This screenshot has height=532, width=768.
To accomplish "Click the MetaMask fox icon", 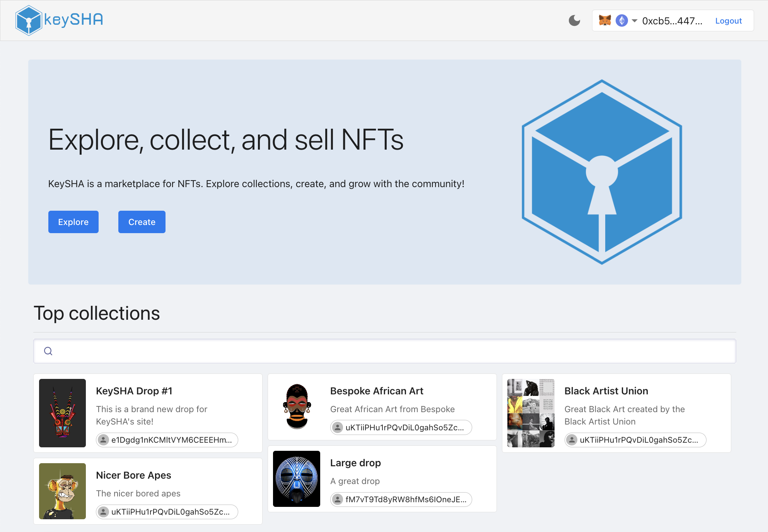I will (x=604, y=20).
